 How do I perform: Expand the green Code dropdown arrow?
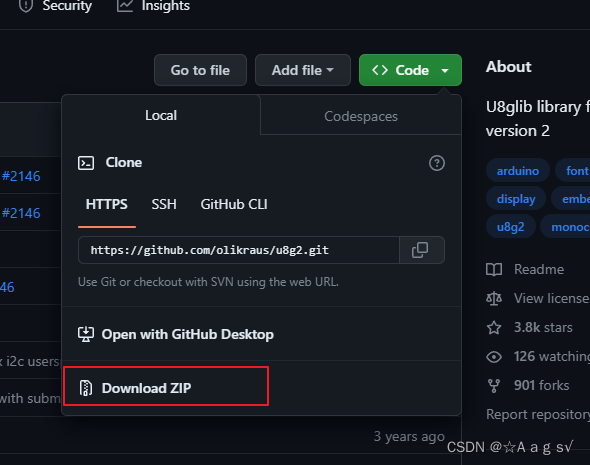tap(445, 70)
